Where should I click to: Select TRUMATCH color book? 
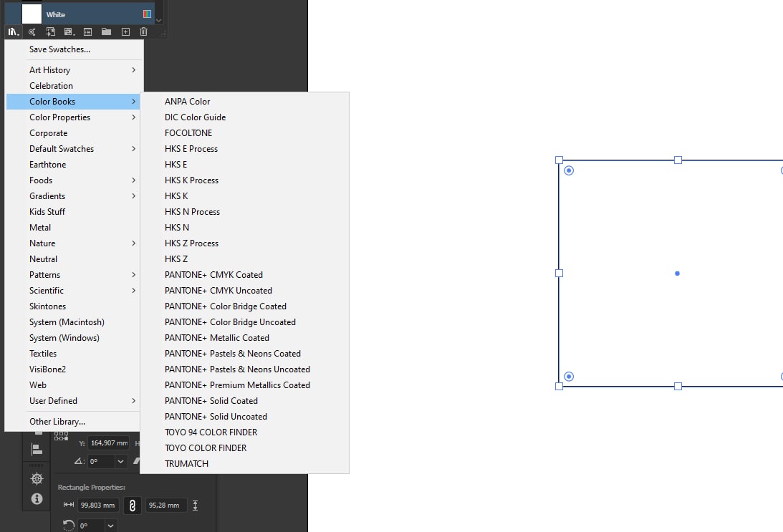[x=245, y=464]
